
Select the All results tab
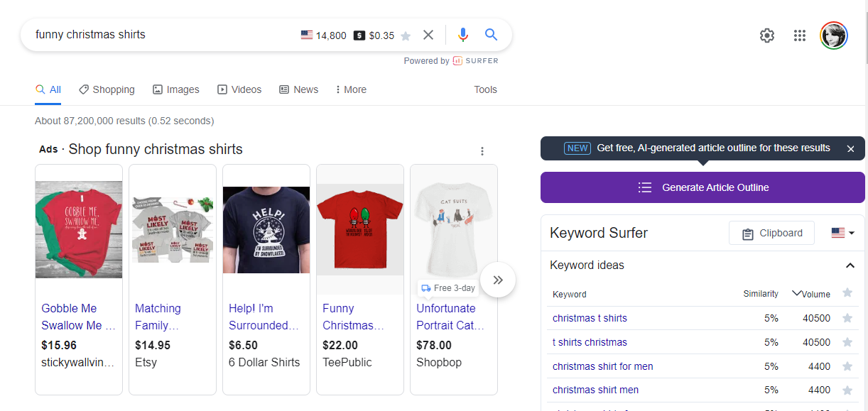coord(48,89)
